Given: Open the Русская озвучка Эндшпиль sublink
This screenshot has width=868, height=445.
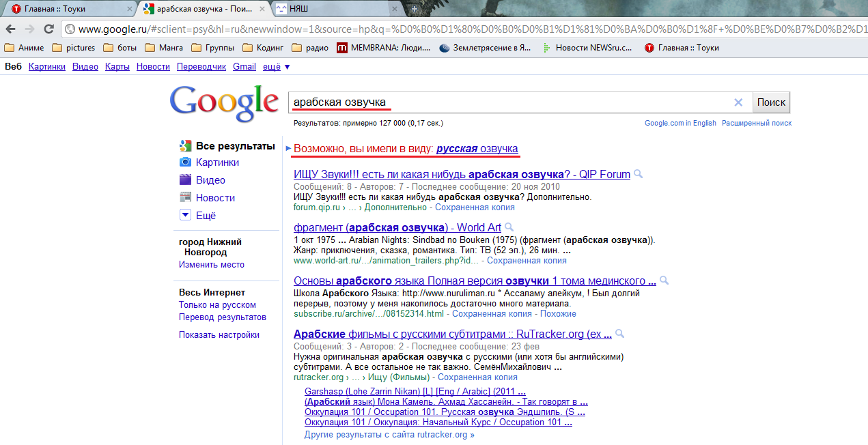Looking at the screenshot, I should (x=445, y=412).
